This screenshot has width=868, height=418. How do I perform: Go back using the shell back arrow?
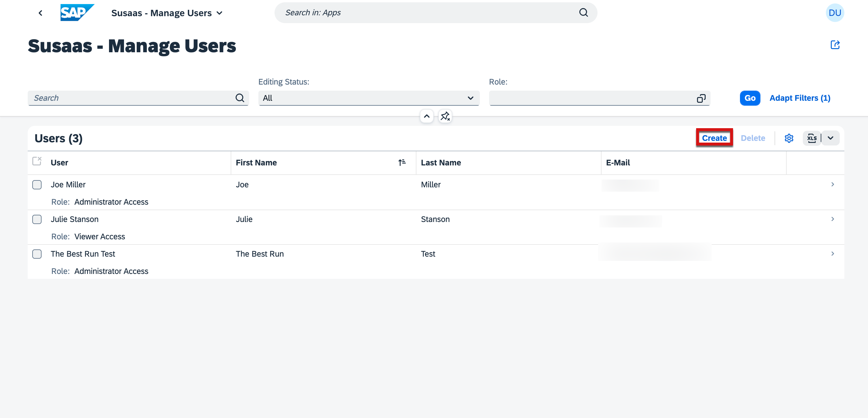40,13
